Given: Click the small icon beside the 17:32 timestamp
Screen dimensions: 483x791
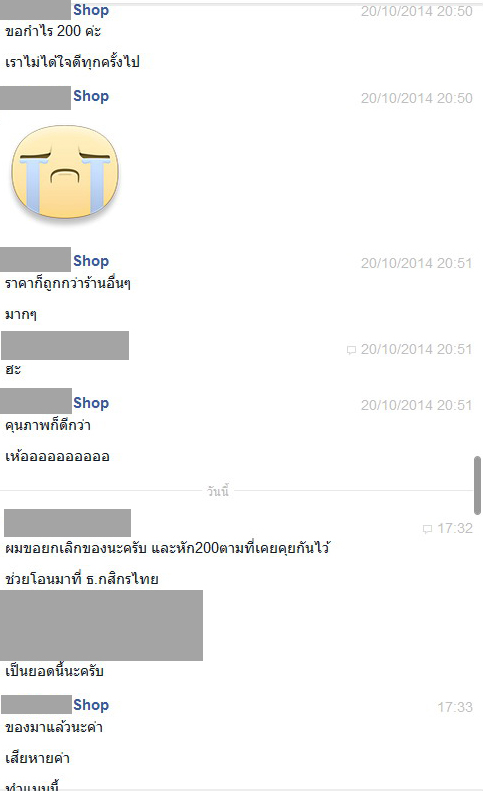Looking at the screenshot, I should coord(427,529).
